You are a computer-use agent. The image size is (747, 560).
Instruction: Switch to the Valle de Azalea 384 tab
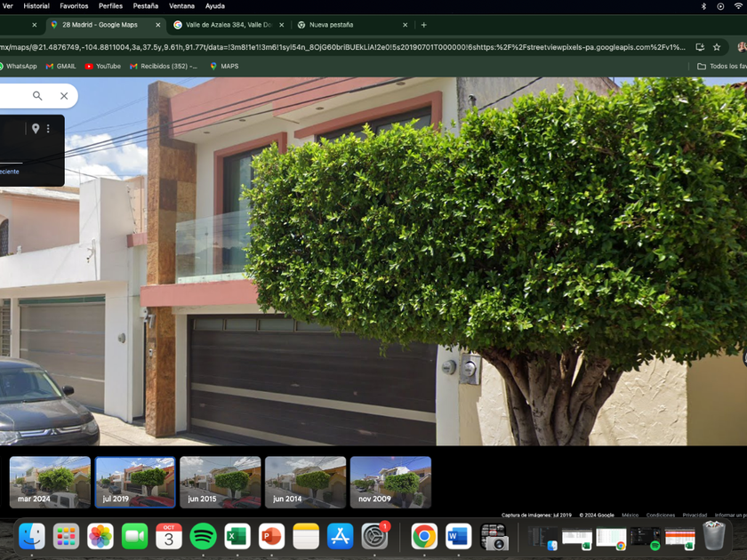pos(225,25)
